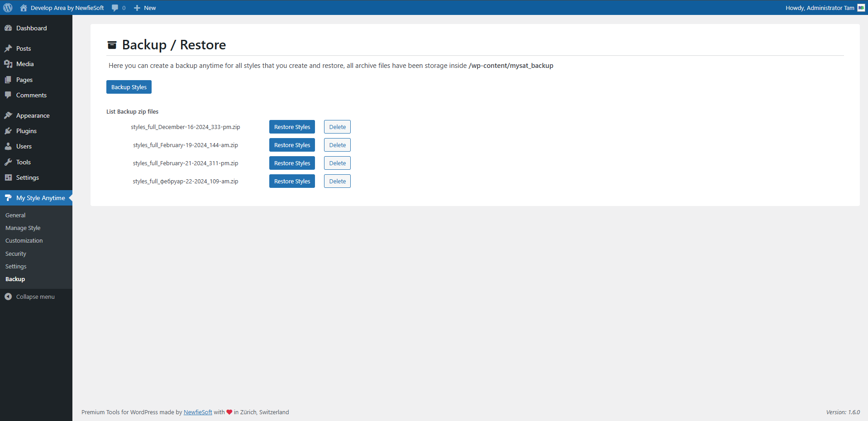Screen dimensions: 868x421
Task: Click the Posts pushpin icon
Action: [x=8, y=48]
